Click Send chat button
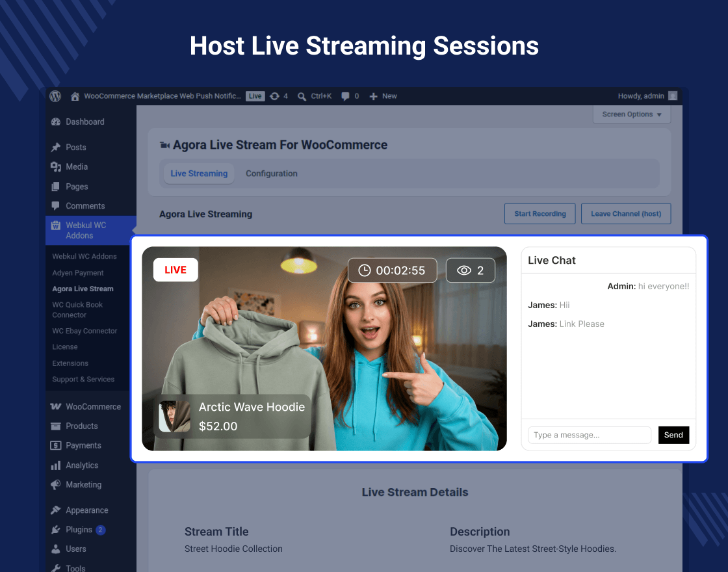 pyautogui.click(x=673, y=435)
